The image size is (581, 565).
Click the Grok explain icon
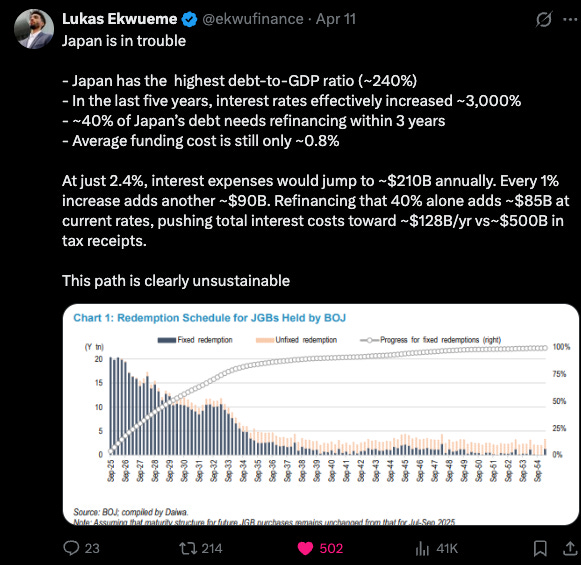coord(544,19)
